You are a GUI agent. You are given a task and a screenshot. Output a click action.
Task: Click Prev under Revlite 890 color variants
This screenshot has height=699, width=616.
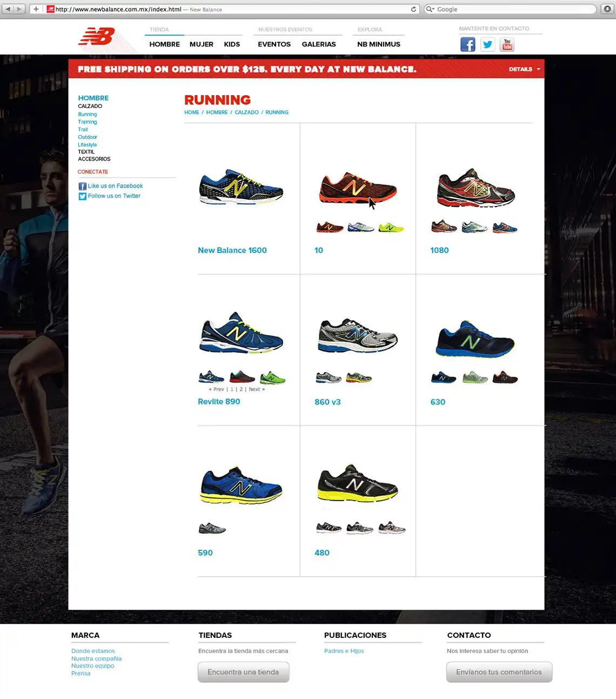pos(216,389)
